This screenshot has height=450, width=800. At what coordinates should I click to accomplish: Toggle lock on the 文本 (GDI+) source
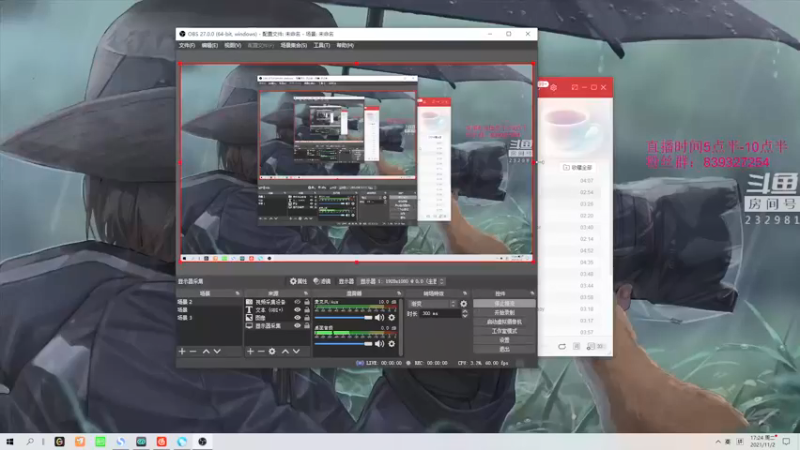pyautogui.click(x=307, y=310)
